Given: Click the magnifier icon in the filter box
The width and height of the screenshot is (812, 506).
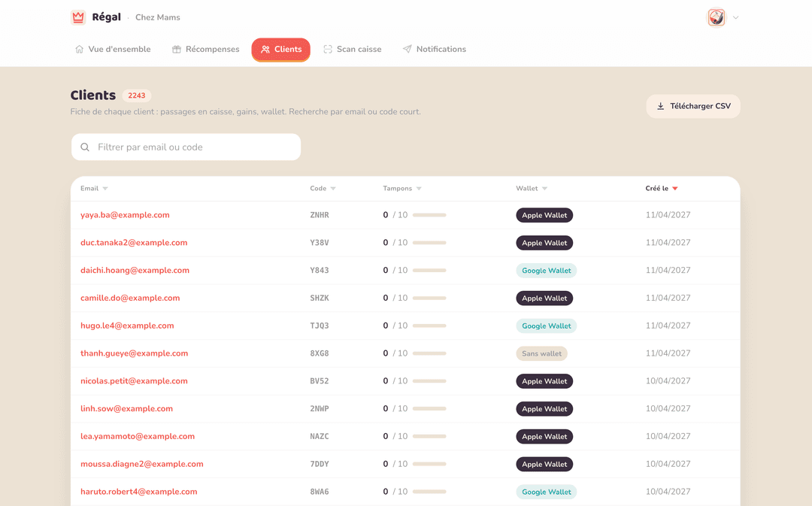Looking at the screenshot, I should [85, 147].
